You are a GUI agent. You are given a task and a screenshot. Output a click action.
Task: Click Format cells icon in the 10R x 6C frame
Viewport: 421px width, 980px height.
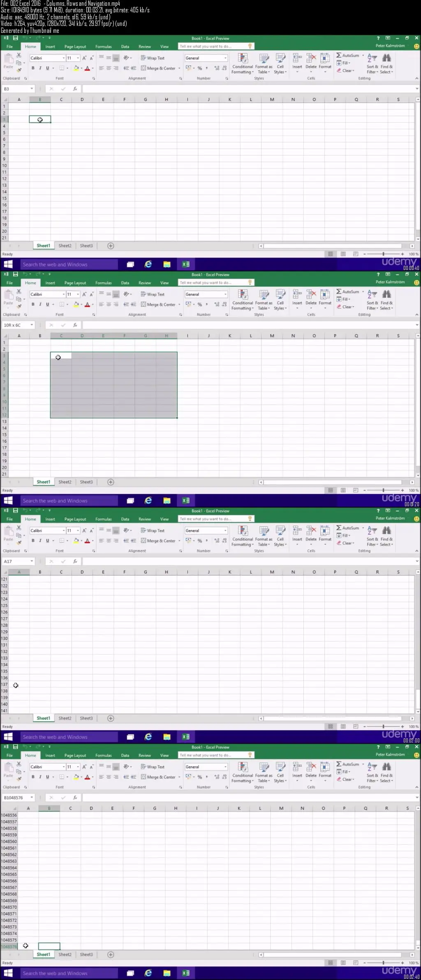tap(325, 294)
